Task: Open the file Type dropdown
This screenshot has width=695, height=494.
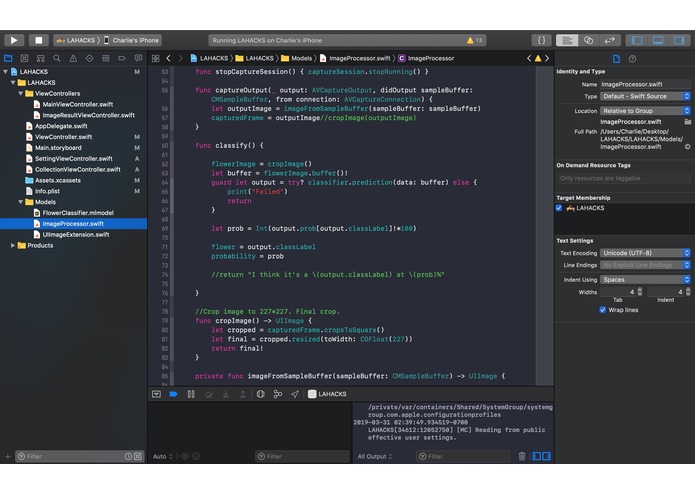Action: (x=645, y=96)
